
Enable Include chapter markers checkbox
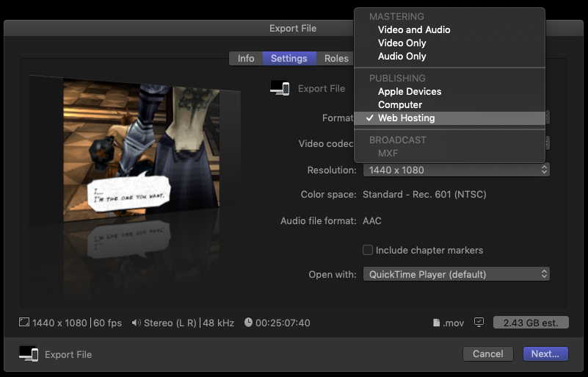pyautogui.click(x=368, y=250)
